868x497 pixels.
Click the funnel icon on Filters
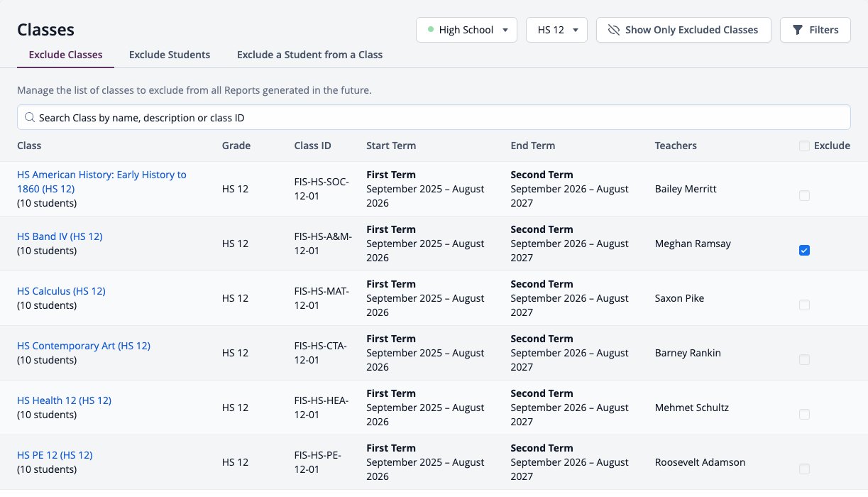(x=798, y=30)
